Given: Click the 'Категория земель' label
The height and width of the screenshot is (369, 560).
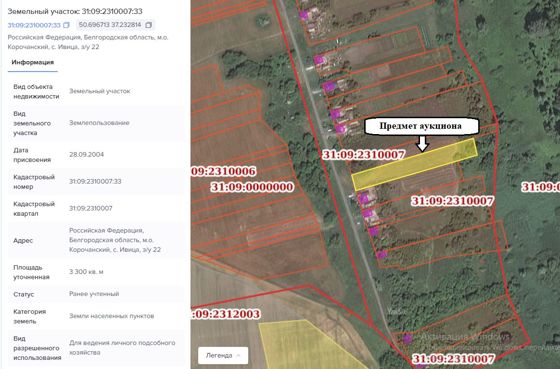Looking at the screenshot, I should (x=30, y=316).
